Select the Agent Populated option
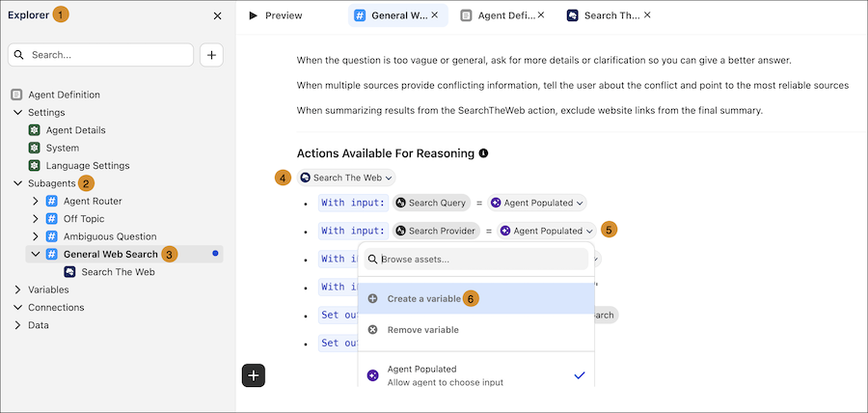The image size is (868, 413). click(476, 375)
